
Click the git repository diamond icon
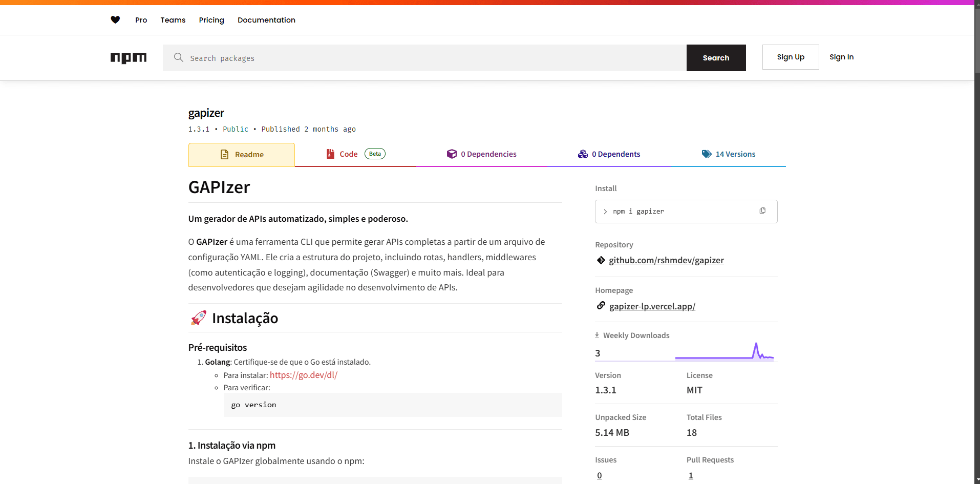pos(601,260)
